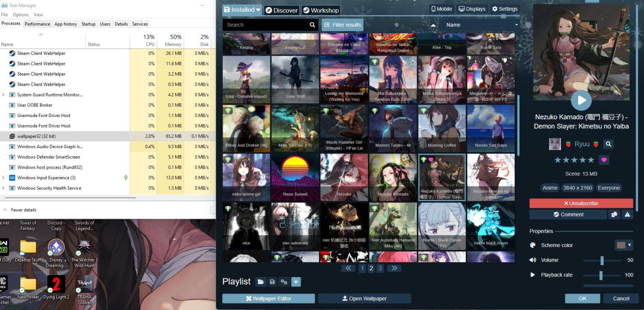Click the copy icon beside the Comment button
Screen dimensions: 644x310
[614, 214]
